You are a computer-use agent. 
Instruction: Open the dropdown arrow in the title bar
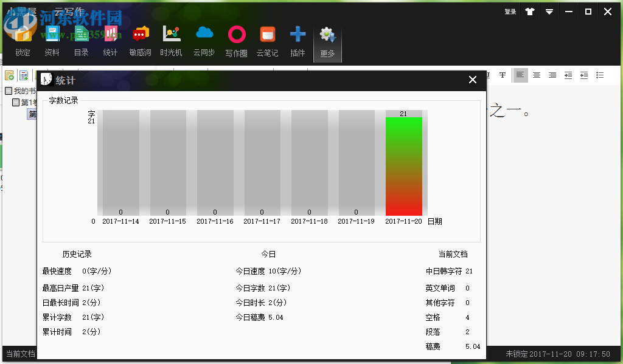point(549,11)
